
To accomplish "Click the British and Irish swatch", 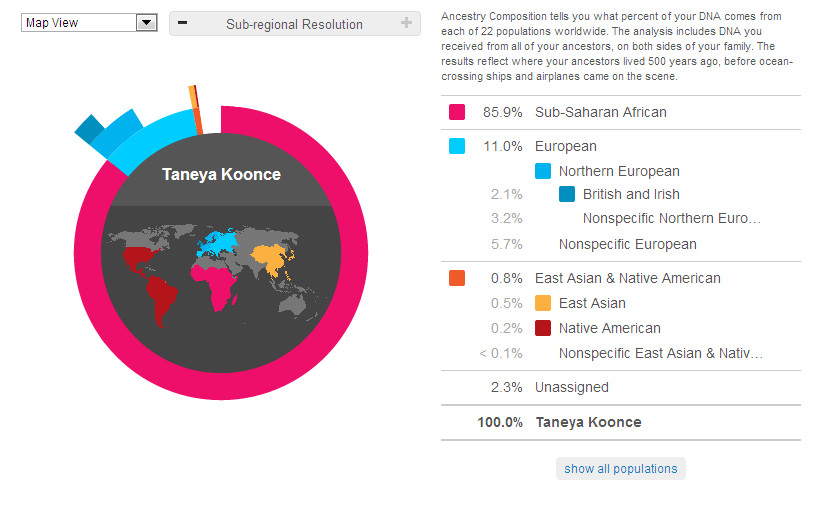I will tap(567, 195).
